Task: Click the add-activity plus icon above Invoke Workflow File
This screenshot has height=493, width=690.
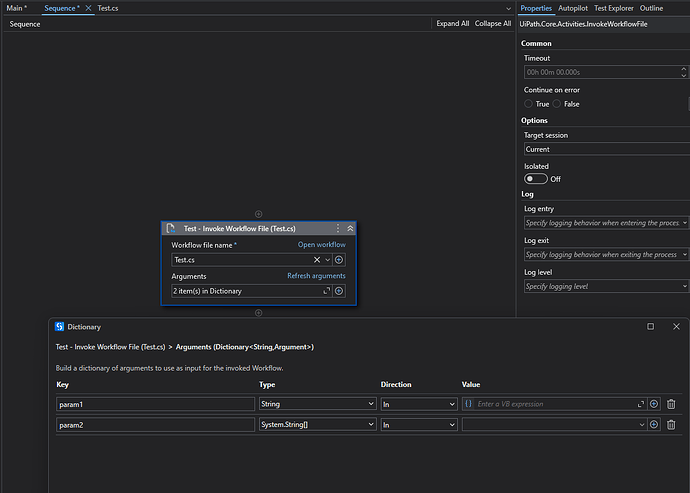Action: tap(259, 214)
